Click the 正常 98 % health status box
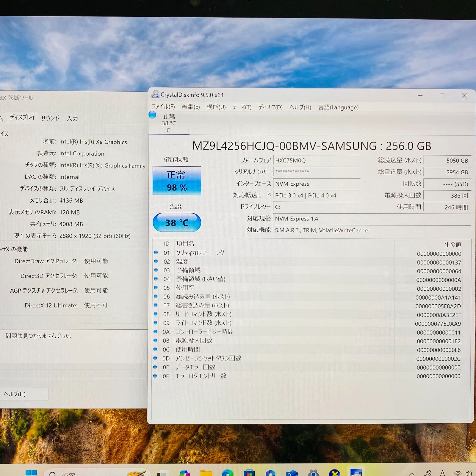The image size is (476, 476). 177,181
